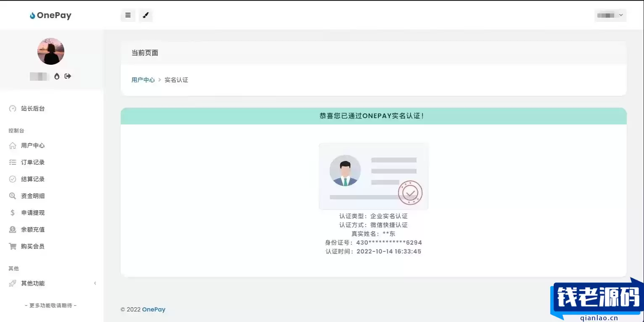644x322 pixels.
Task: Click the home icon beside 用户中心
Action: pos(13,145)
